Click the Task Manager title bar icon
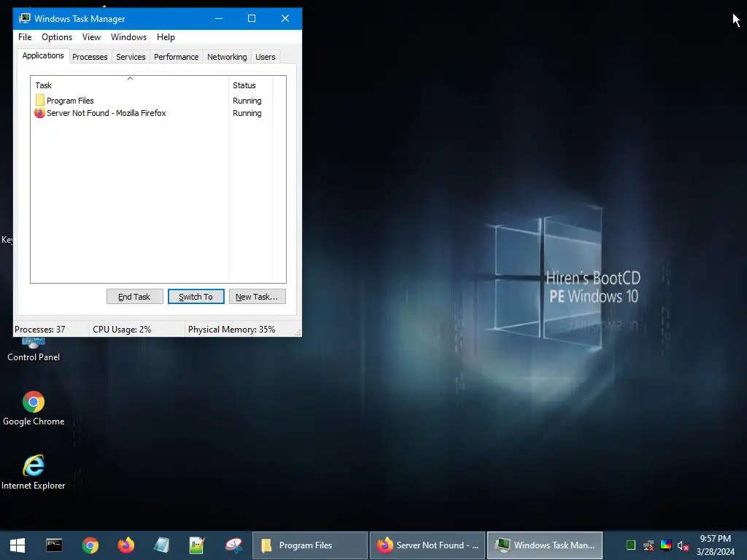The width and height of the screenshot is (747, 560). click(x=24, y=18)
